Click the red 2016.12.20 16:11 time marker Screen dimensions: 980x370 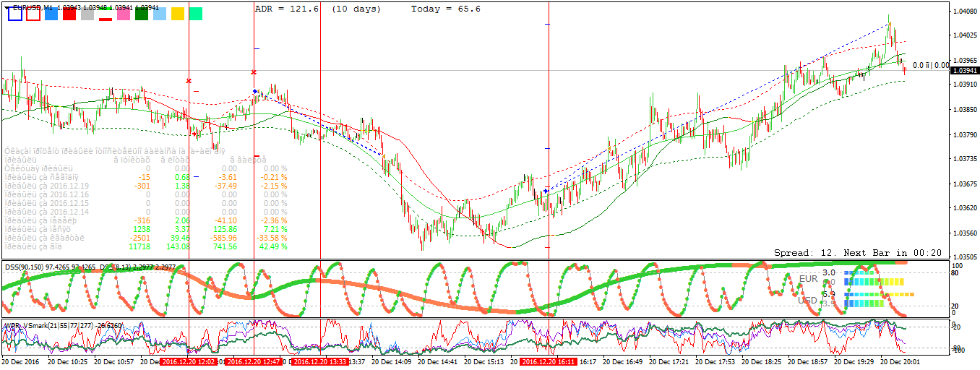(549, 361)
